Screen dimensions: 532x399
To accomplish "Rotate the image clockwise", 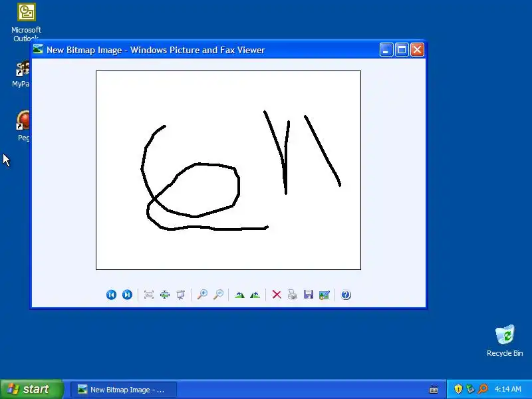I will tap(239, 295).
